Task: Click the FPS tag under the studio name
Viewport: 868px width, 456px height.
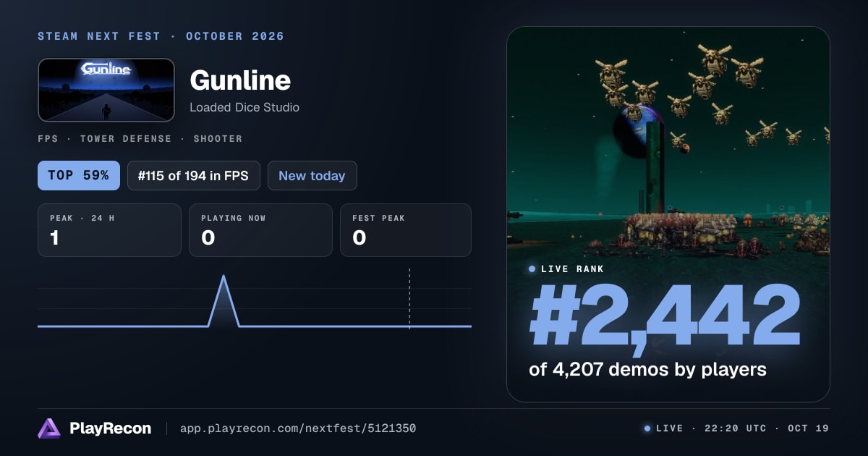Action: (x=48, y=138)
